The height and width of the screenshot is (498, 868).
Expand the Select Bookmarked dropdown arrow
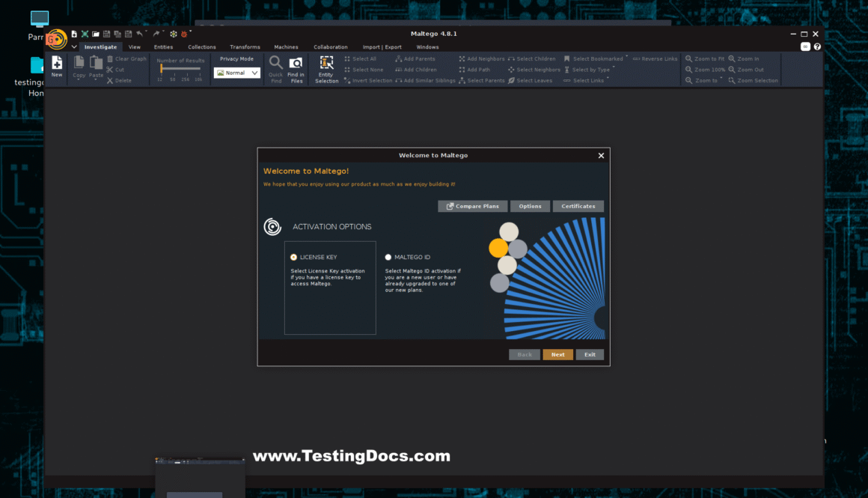(x=627, y=58)
